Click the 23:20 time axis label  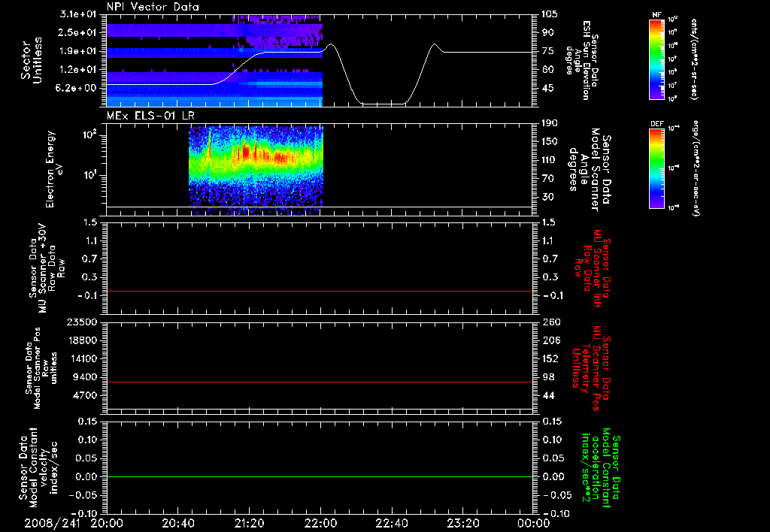pyautogui.click(x=463, y=524)
